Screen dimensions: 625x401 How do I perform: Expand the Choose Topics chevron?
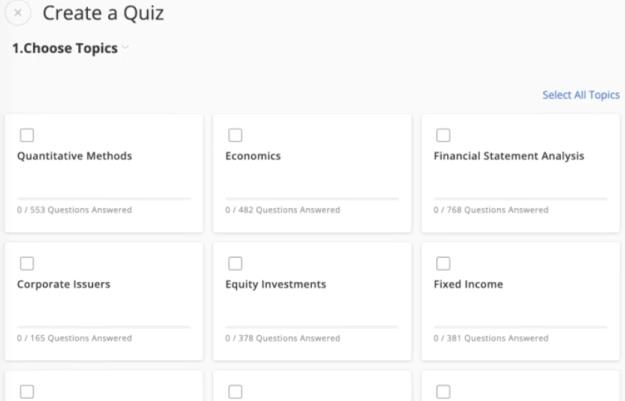click(126, 48)
